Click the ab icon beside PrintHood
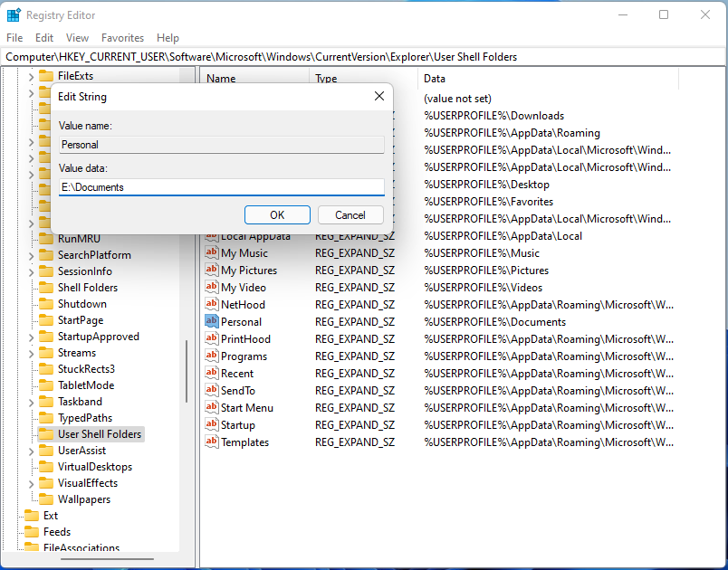 (212, 339)
